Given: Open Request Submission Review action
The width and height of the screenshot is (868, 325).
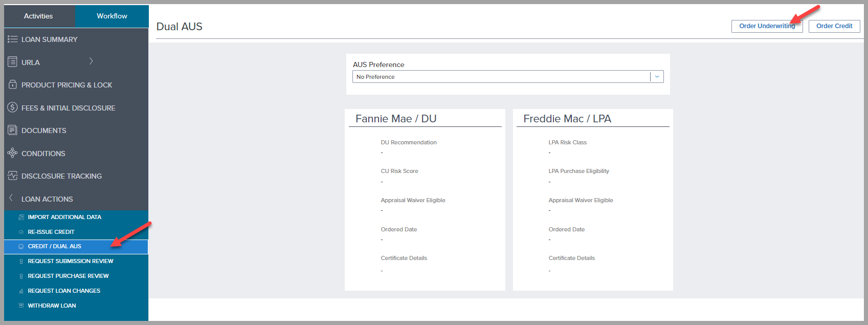Looking at the screenshot, I should [x=71, y=261].
